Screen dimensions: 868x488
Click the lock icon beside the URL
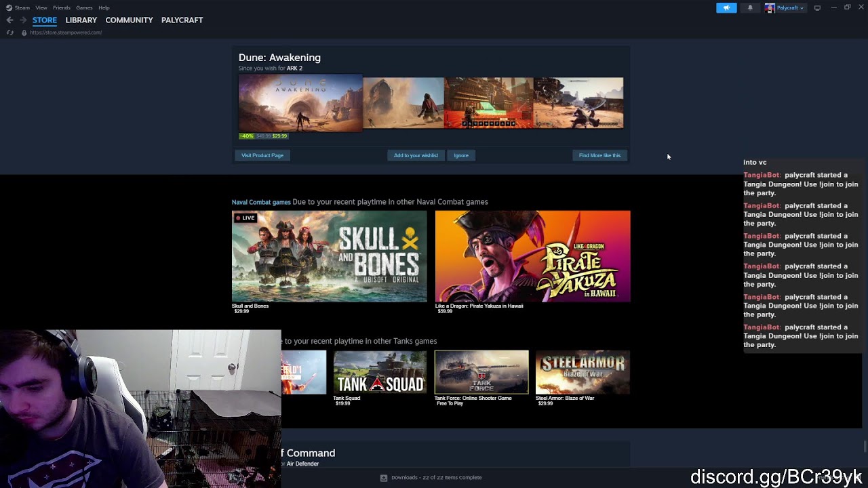pyautogui.click(x=24, y=33)
